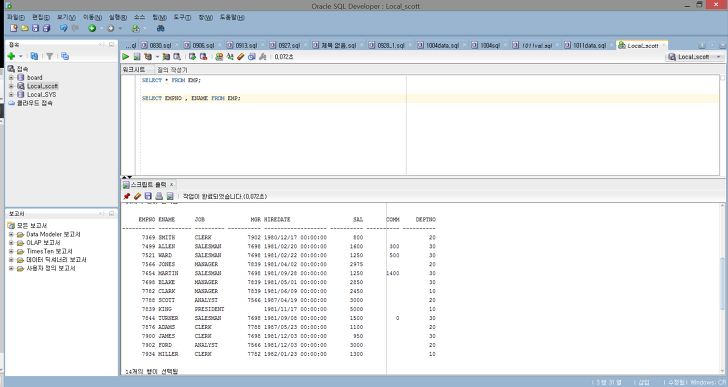
Task: Expand the board connection node
Action: (x=11, y=77)
